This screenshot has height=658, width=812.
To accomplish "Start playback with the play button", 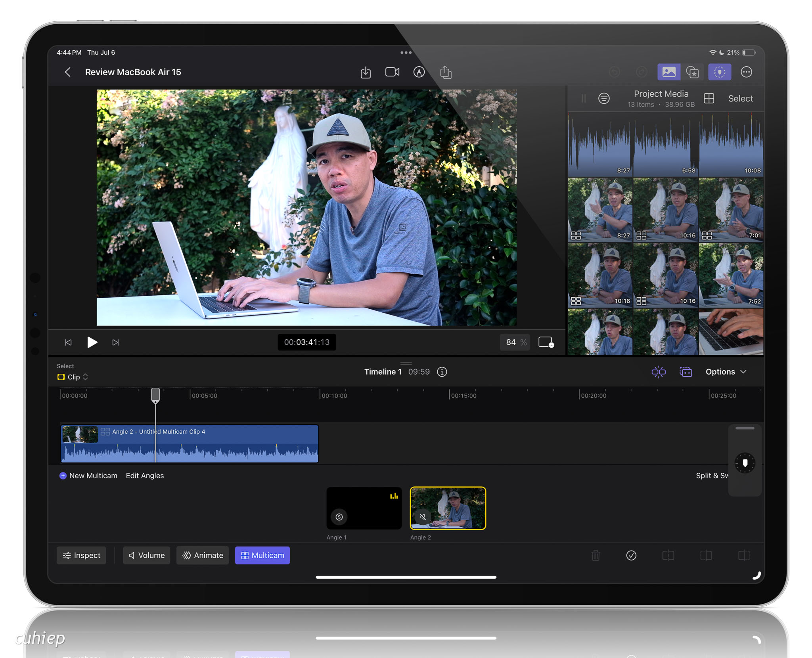I will 92,342.
